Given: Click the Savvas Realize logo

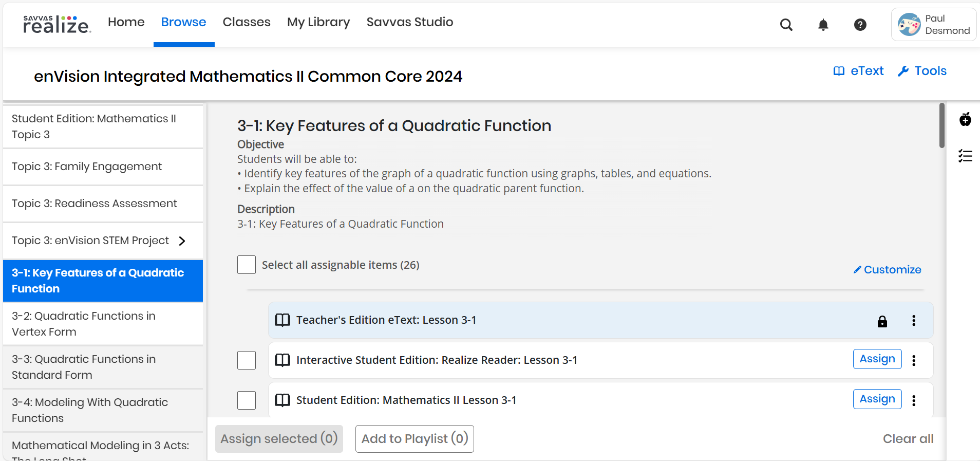Looking at the screenshot, I should [x=57, y=24].
